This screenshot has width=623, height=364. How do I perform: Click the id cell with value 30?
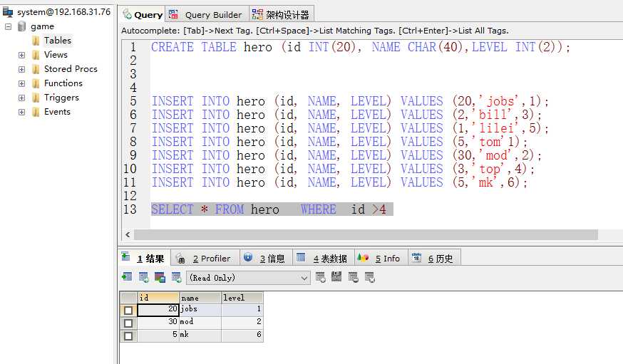[x=158, y=322]
